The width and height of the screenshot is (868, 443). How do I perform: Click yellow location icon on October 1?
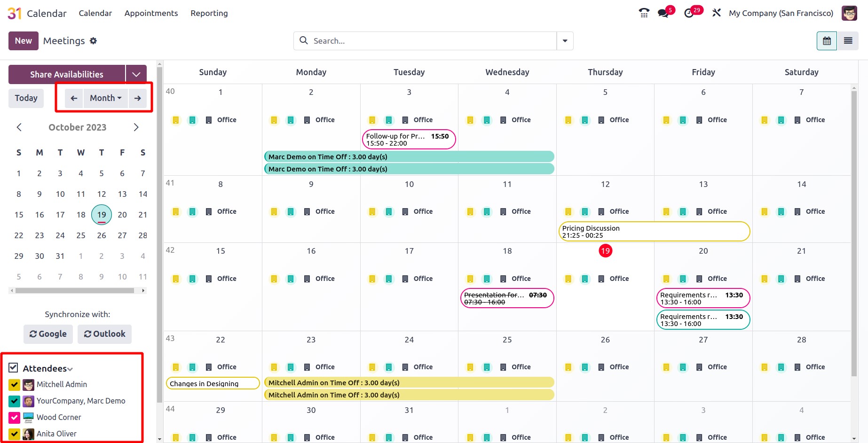(176, 120)
